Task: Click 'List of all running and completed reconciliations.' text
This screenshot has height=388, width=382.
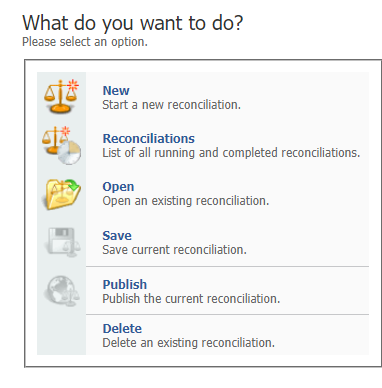Action: click(231, 153)
